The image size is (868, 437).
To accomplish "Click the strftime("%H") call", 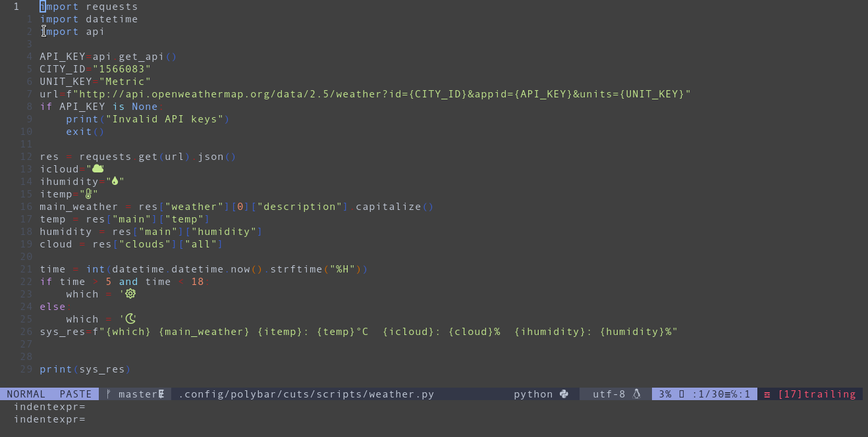I will tap(319, 269).
